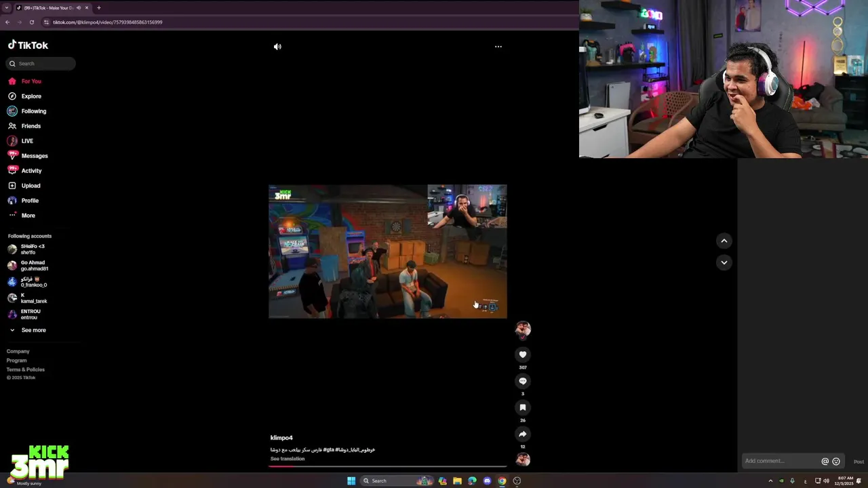Open SHelFo <3 following account
The width and height of the screenshot is (868, 488).
click(26, 249)
